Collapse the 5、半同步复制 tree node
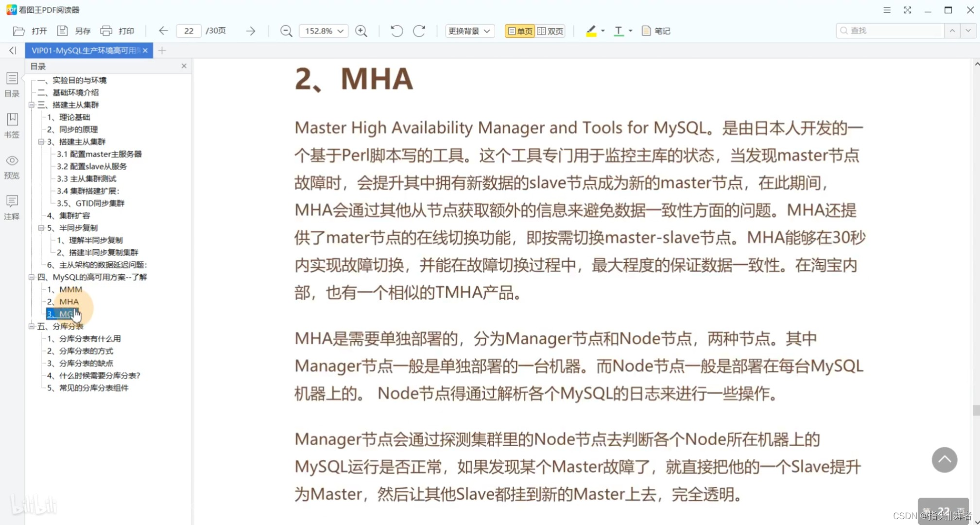This screenshot has height=525, width=980. pyautogui.click(x=41, y=227)
